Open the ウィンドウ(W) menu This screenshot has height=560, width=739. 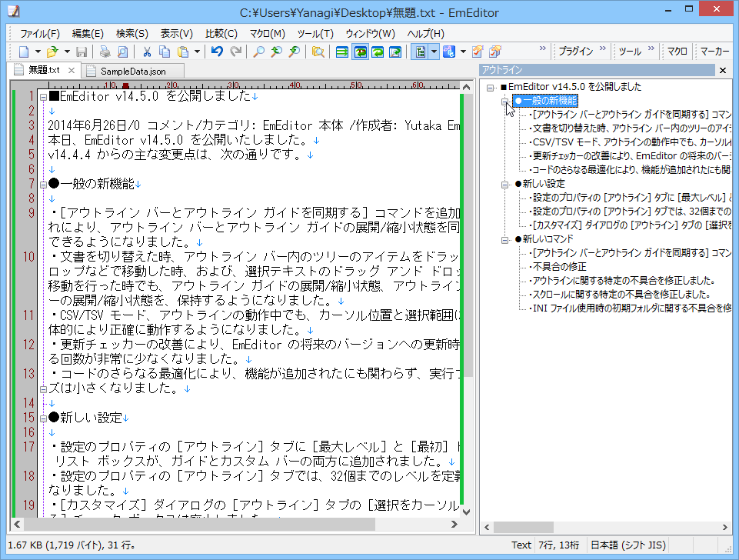coord(370,34)
